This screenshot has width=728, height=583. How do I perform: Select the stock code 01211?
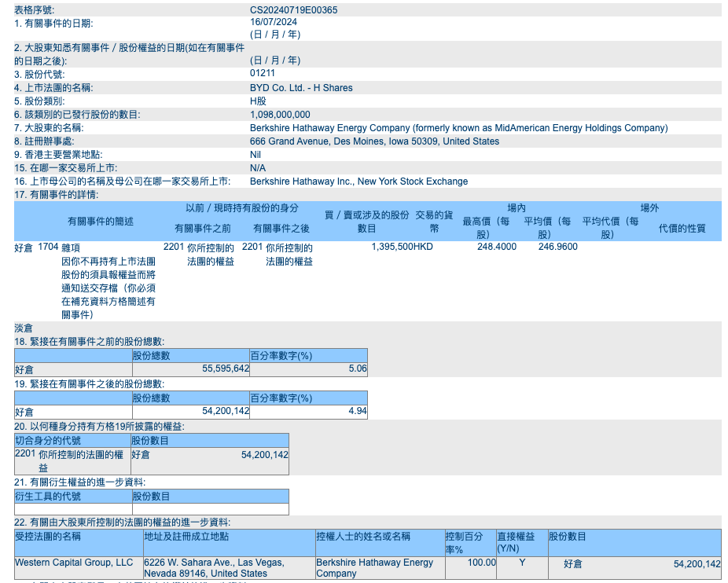(263, 73)
